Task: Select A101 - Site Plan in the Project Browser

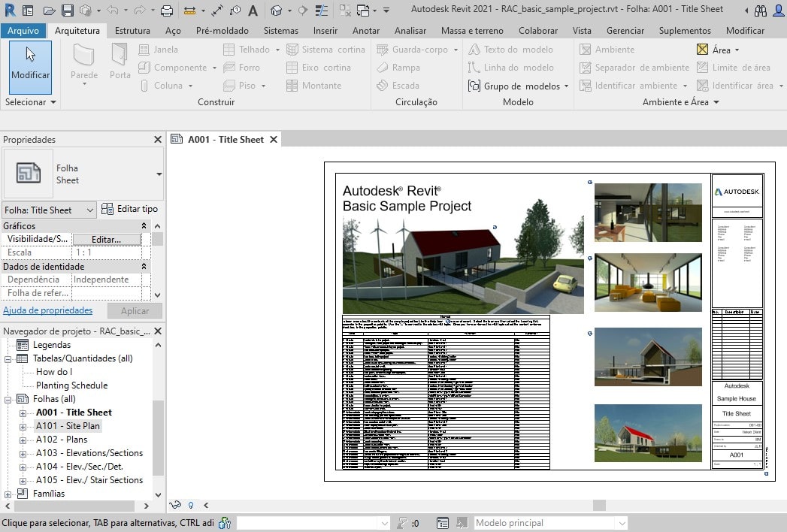Action: point(67,425)
